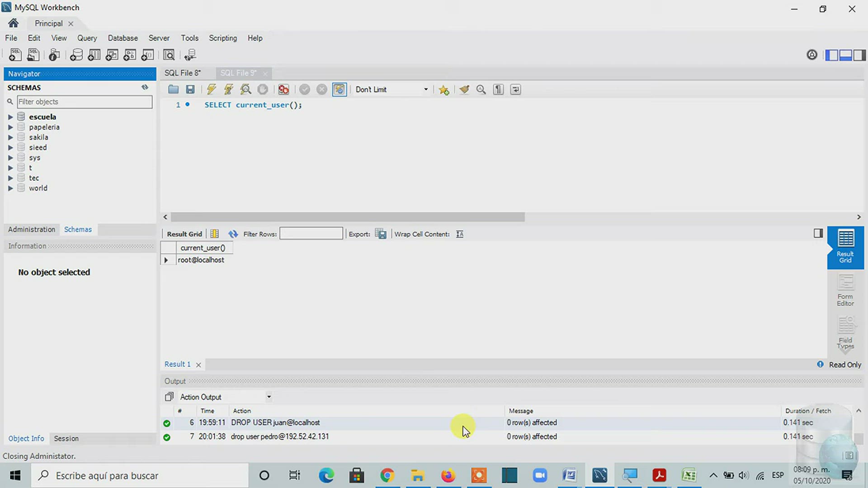Image resolution: width=868 pixels, height=488 pixels.
Task: Open script file in editor icon
Action: 173,89
